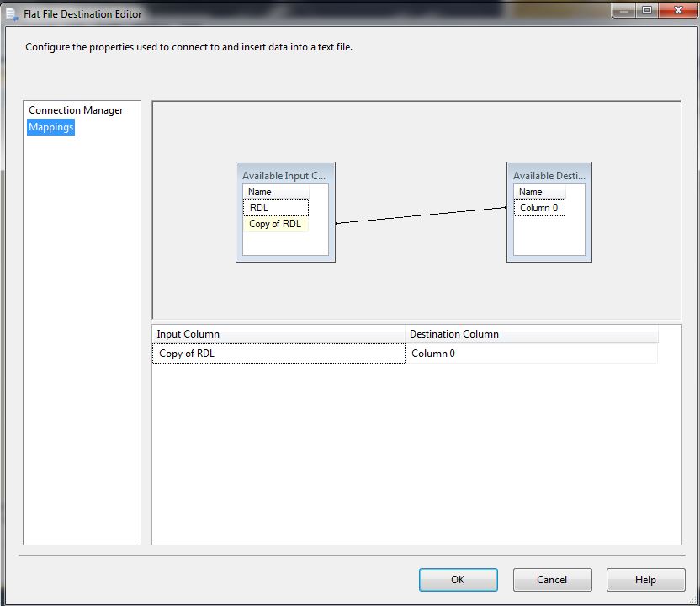
Task: Open Help for the editor
Action: [x=645, y=580]
